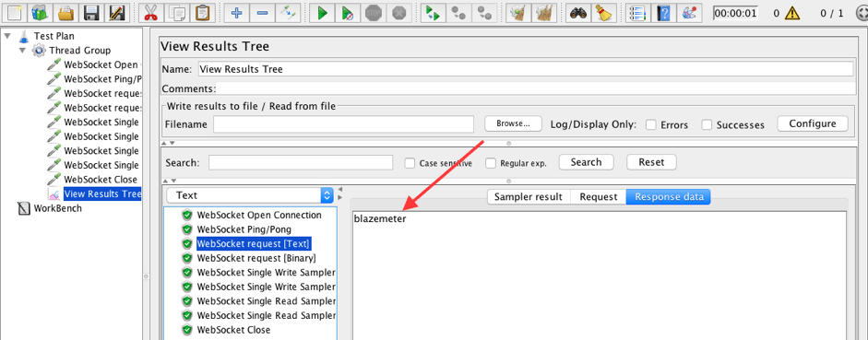Select WebSocket request [Text] result
The image size is (868, 340).
(x=254, y=244)
